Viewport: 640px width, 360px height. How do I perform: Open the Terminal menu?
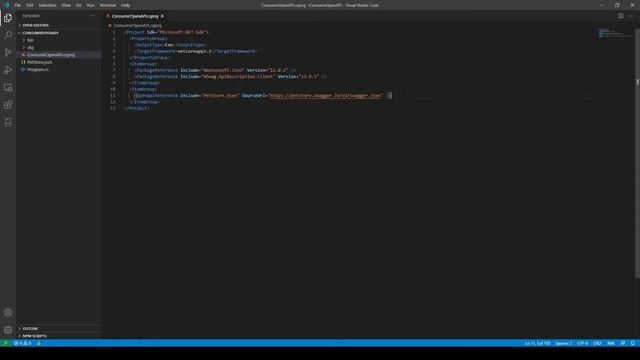108,5
